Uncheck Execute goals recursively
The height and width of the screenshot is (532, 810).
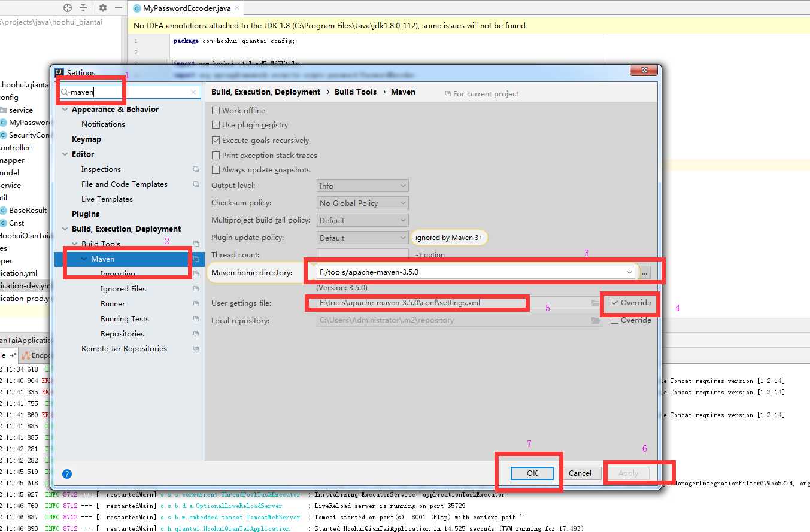[x=216, y=141]
